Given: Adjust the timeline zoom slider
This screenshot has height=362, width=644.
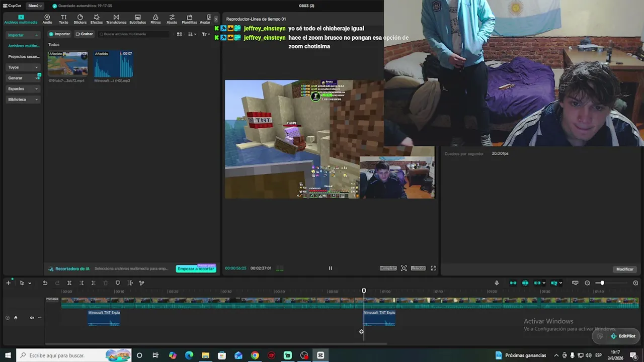Looking at the screenshot, I should [x=602, y=283].
